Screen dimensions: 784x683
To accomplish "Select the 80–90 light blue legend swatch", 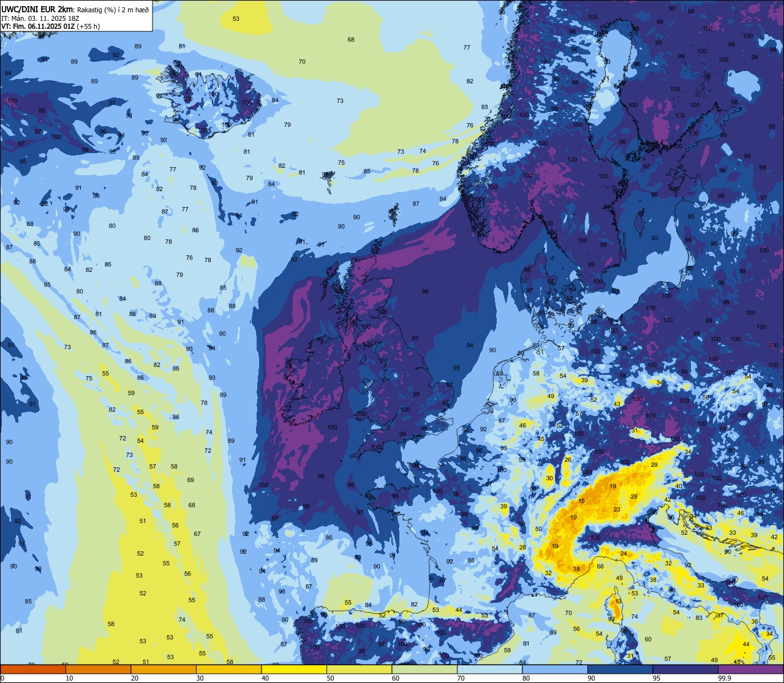I will [x=555, y=670].
